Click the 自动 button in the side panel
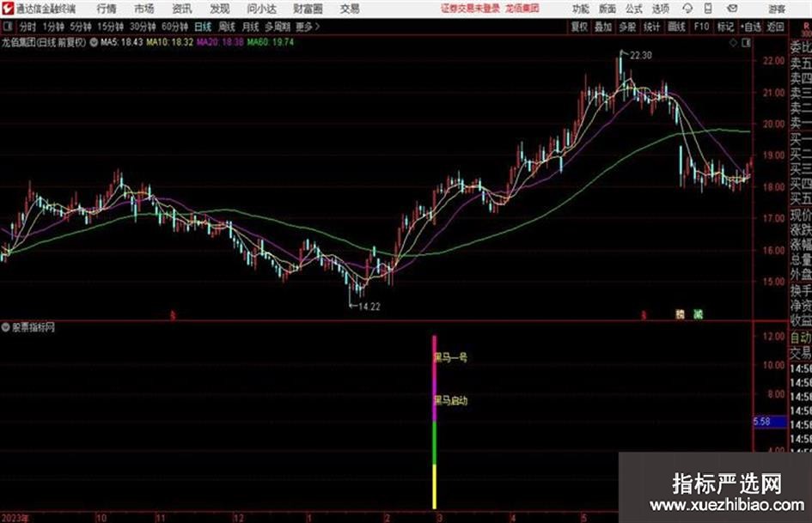The image size is (812, 523). (801, 338)
